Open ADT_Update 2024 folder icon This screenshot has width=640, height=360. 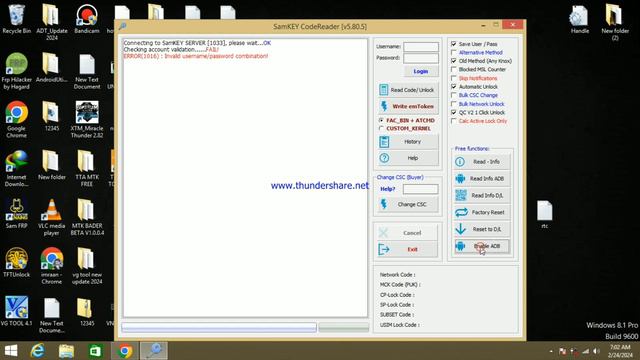click(x=52, y=22)
